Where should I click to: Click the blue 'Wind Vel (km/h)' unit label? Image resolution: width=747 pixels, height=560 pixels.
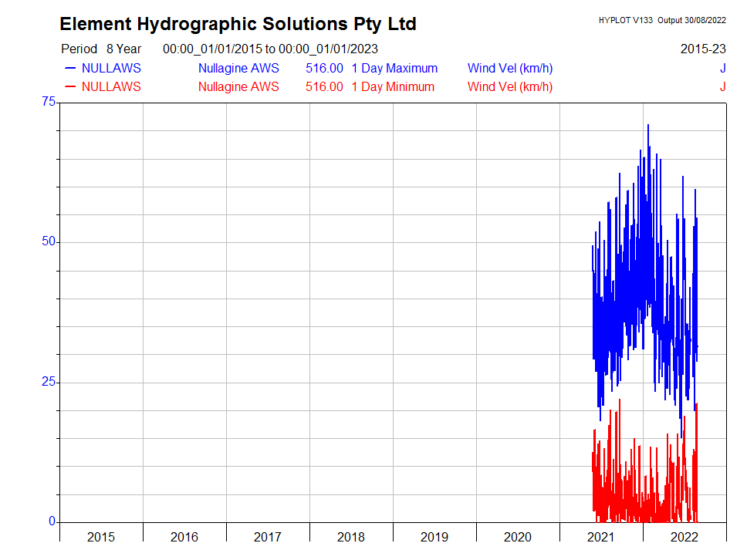510,68
